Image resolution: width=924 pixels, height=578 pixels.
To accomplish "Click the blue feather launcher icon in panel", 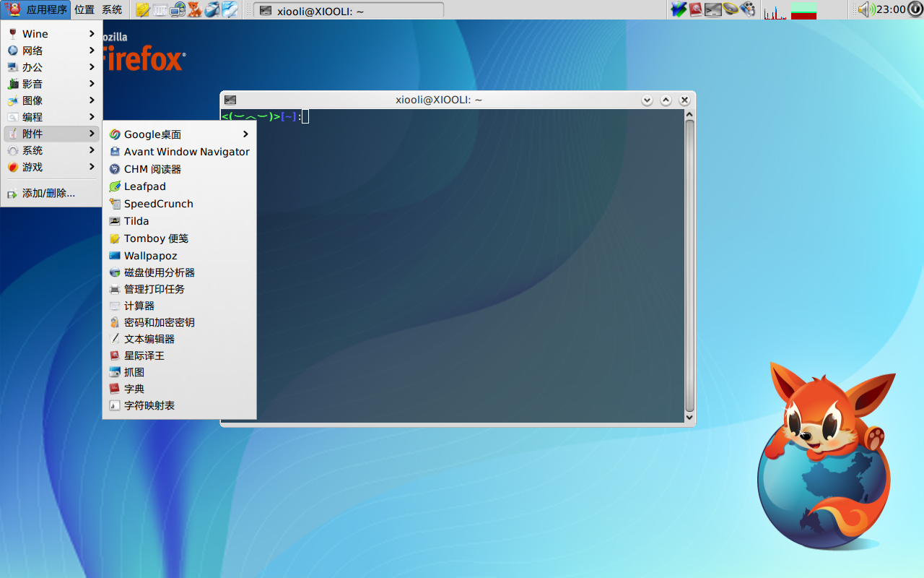I will click(230, 9).
